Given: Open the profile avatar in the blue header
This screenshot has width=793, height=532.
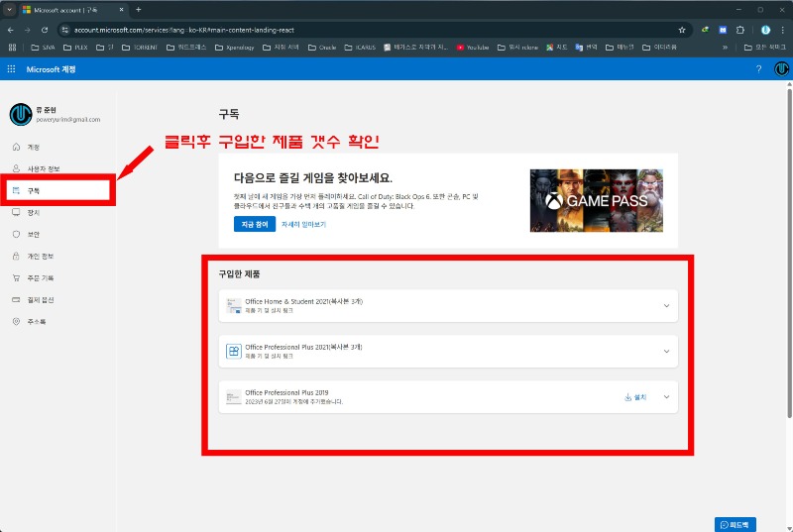Looking at the screenshot, I should [x=781, y=68].
